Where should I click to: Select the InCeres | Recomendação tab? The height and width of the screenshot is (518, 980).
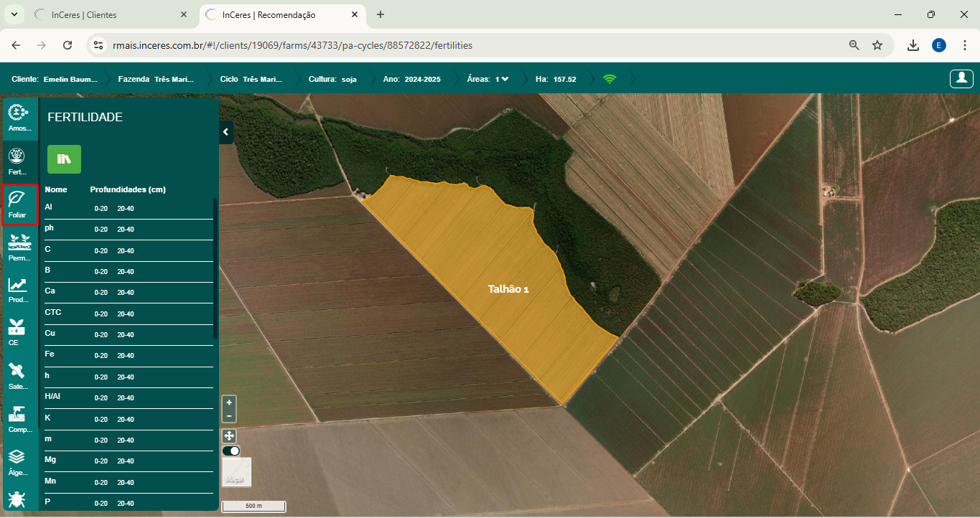281,14
